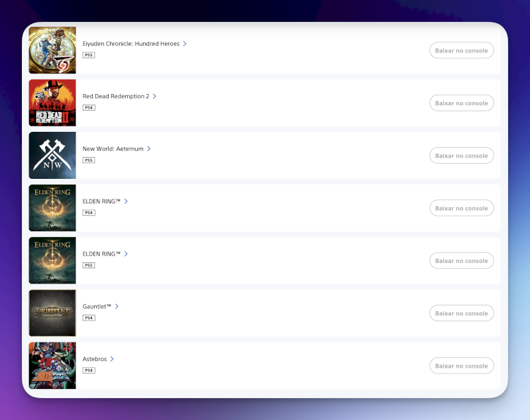Open the Astebros cover art thumbnail

pos(52,366)
